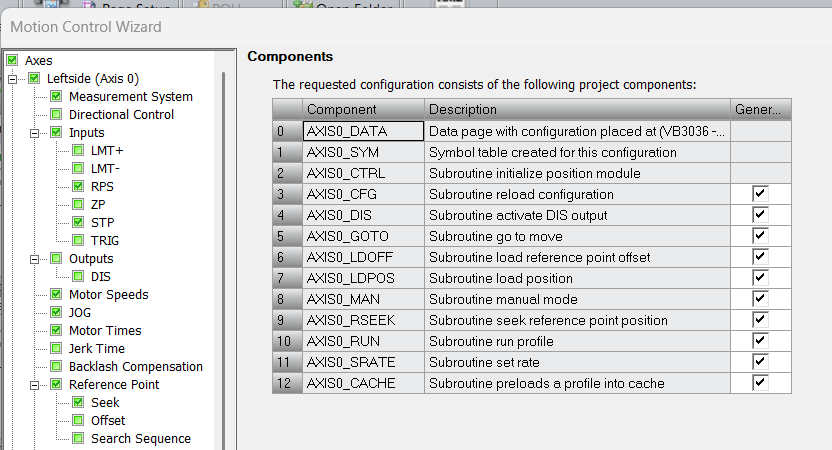Click the status icon next to Jerk Time
Screen dimensions: 832x450
point(56,349)
